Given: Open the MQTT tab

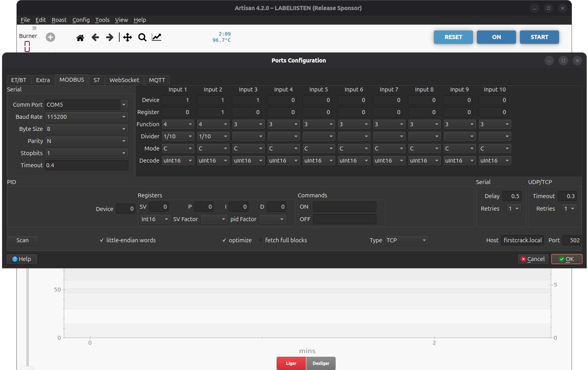Looking at the screenshot, I should 157,80.
